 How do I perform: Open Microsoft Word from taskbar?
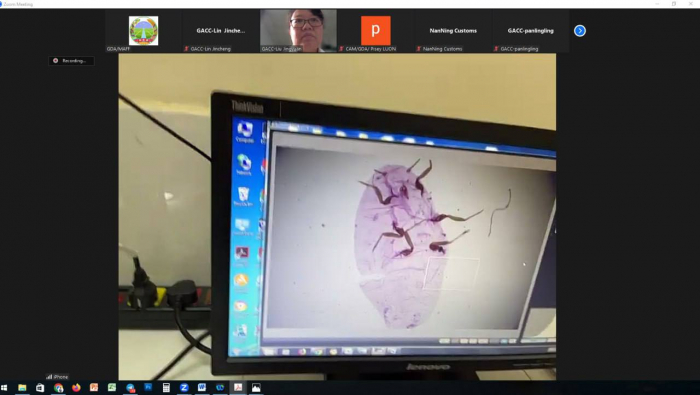[202, 388]
